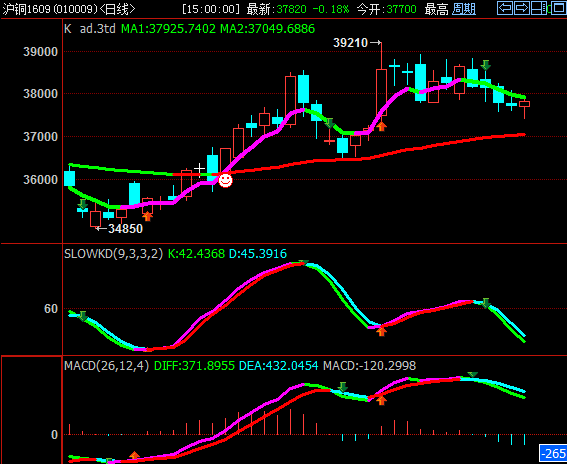The height and width of the screenshot is (464, 567).
Task: Click the chart title 沪铜1609(010009)
Action: pos(50,9)
